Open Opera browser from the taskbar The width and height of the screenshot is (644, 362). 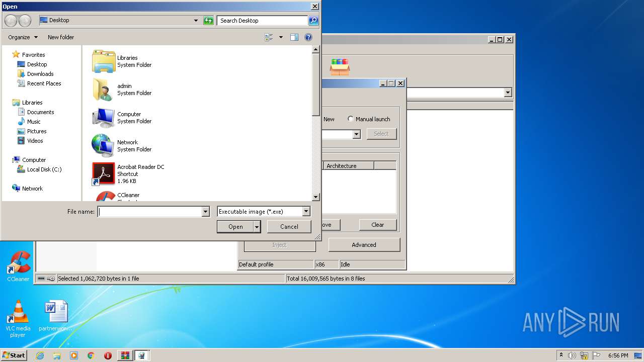click(108, 355)
